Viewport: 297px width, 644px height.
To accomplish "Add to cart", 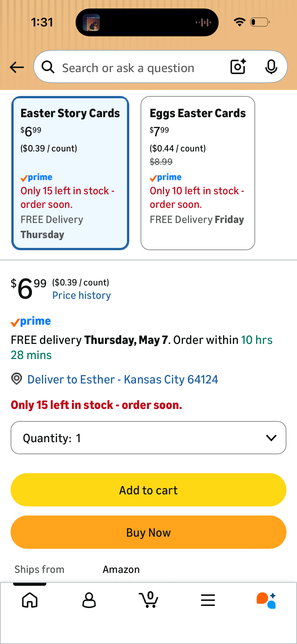I will click(148, 490).
